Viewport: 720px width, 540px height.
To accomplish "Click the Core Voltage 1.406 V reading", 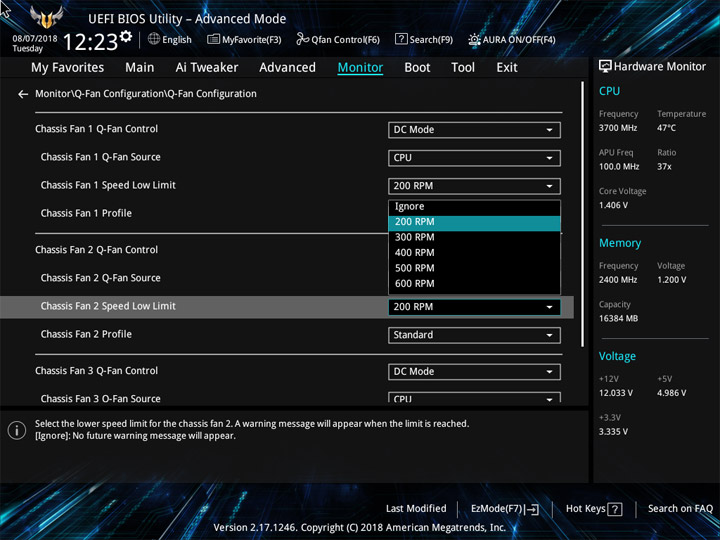I will [613, 205].
